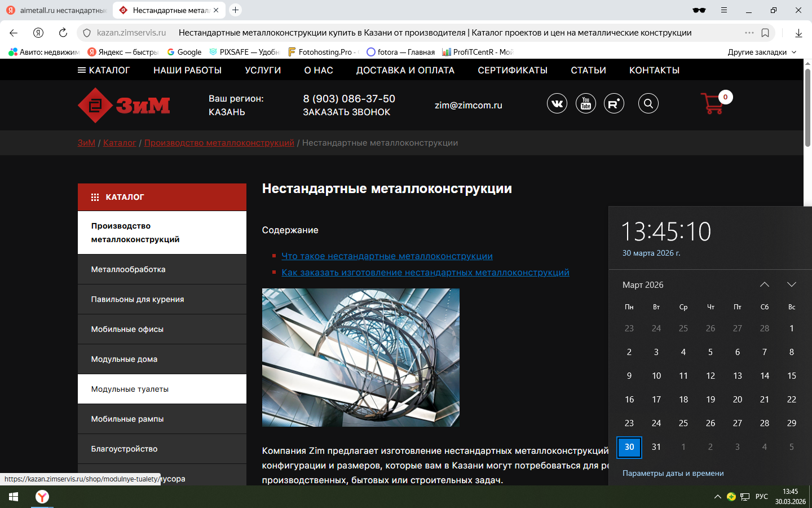
Task: Show hidden system tray icons
Action: coord(717,497)
